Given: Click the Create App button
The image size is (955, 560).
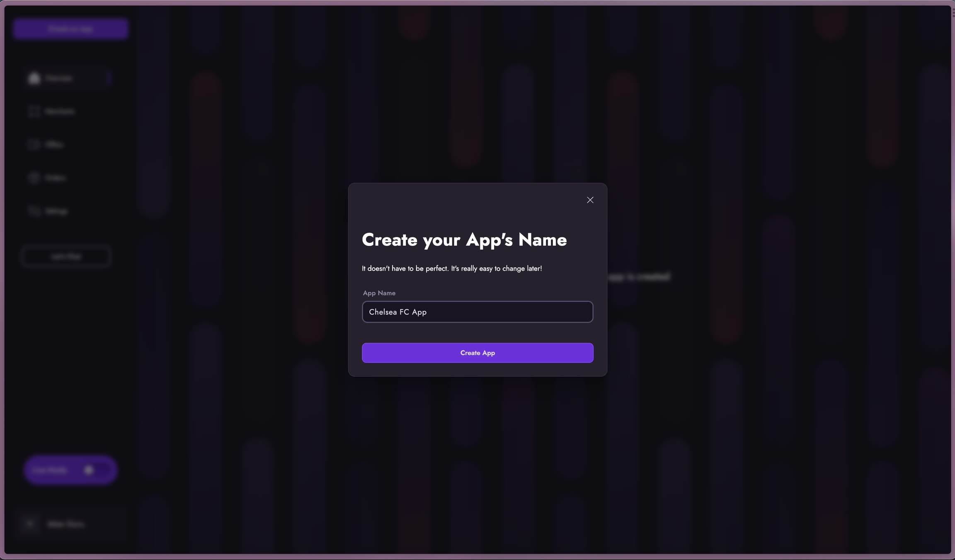Looking at the screenshot, I should click(x=477, y=353).
